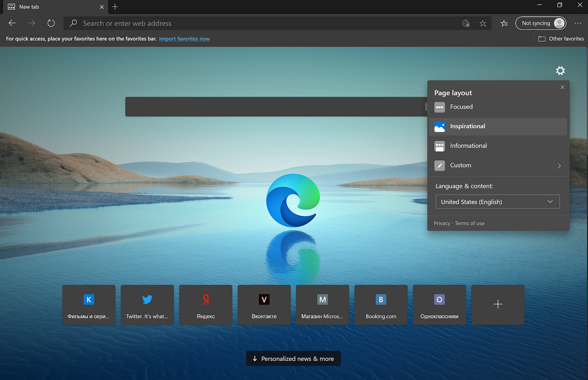Open the Фильмы и сери... quick link tile
588x380 pixels.
[x=89, y=305]
